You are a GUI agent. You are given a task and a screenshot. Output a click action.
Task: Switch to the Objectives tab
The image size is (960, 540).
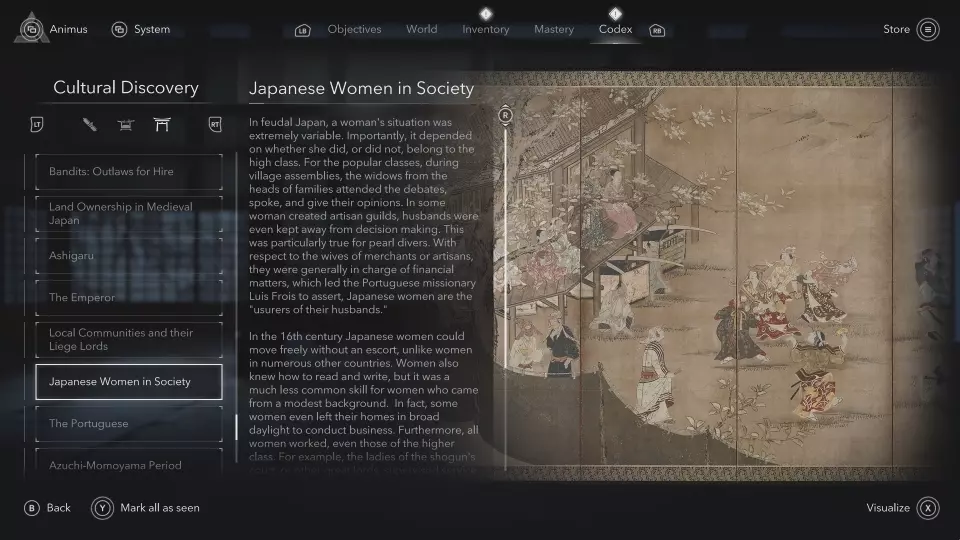pos(354,29)
